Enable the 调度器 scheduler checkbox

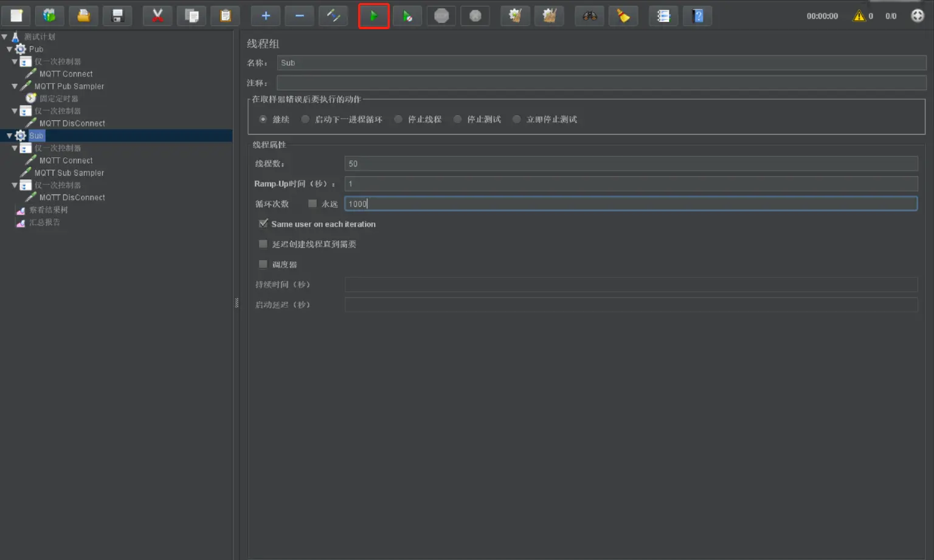263,264
